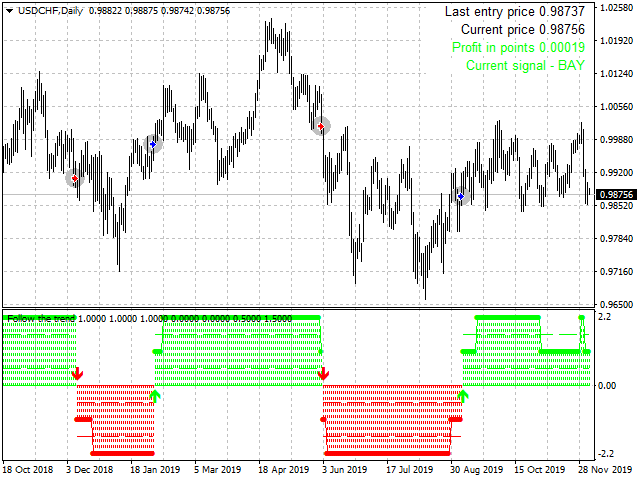
Task: Click the 28 Nov 2019 date label
Action: point(604,470)
